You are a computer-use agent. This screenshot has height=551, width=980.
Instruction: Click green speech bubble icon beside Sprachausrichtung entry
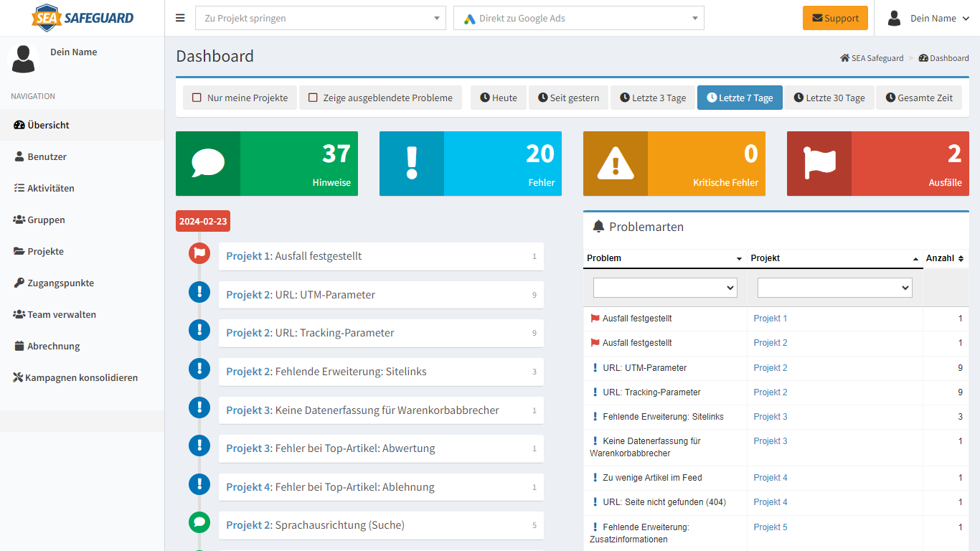[199, 522]
